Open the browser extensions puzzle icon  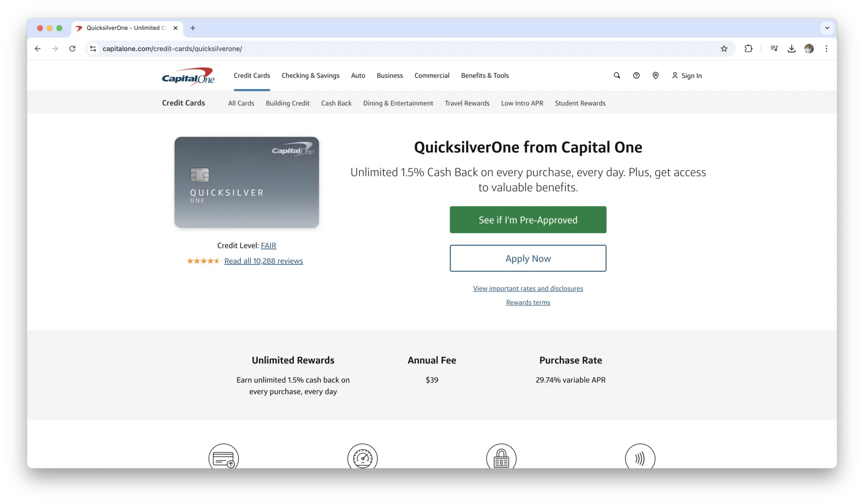749,49
